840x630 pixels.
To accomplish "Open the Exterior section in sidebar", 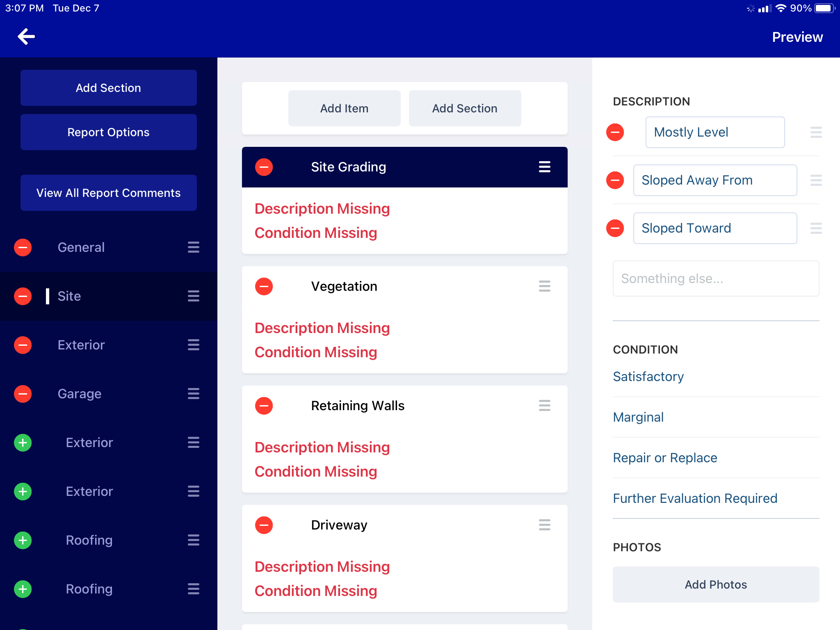I will click(81, 345).
